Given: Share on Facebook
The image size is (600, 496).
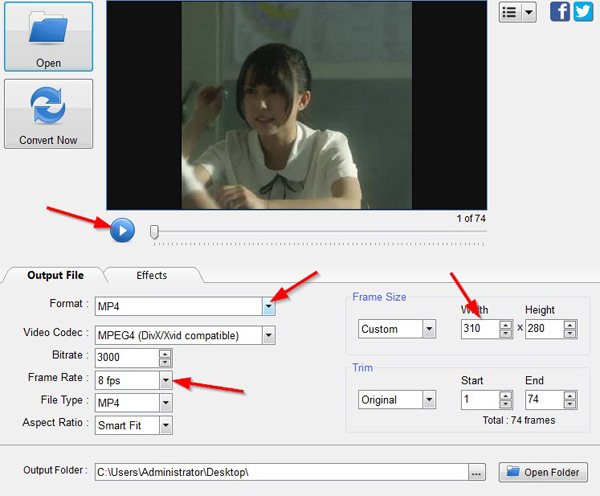Looking at the screenshot, I should [x=559, y=11].
